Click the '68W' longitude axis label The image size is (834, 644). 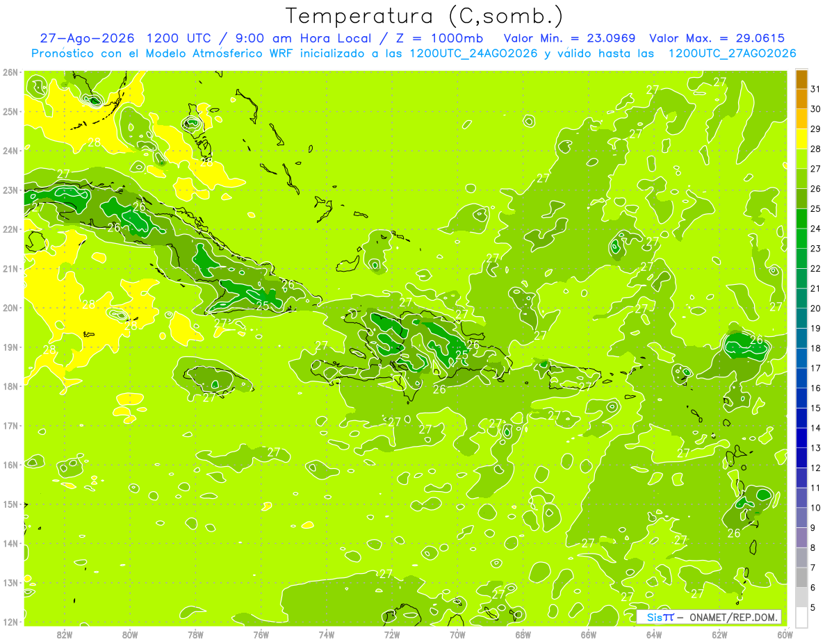click(x=523, y=634)
